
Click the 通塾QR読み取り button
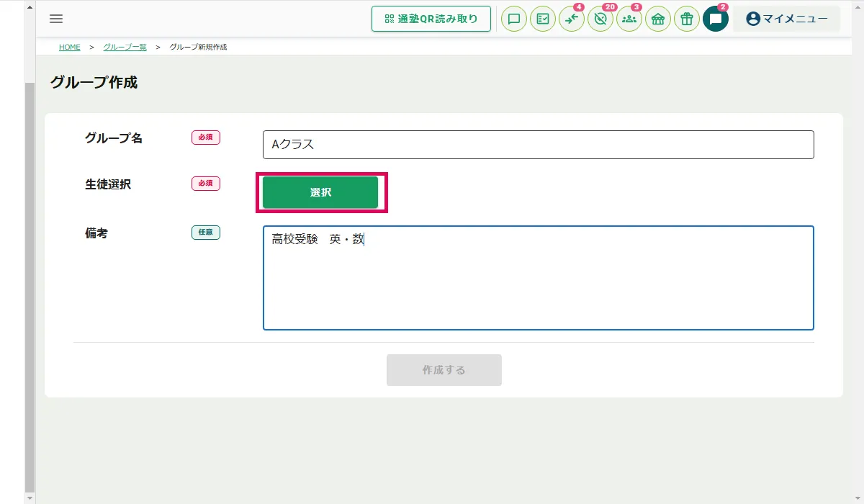point(431,19)
